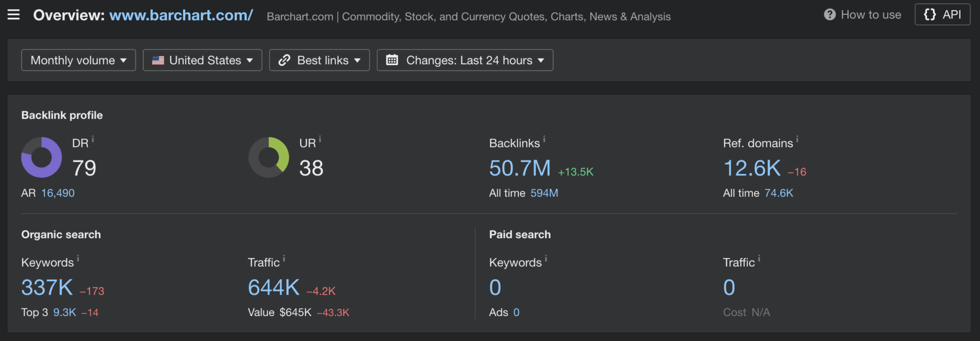Viewport: 980px width, 341px height.
Task: Click the UR info icon
Action: 320,139
